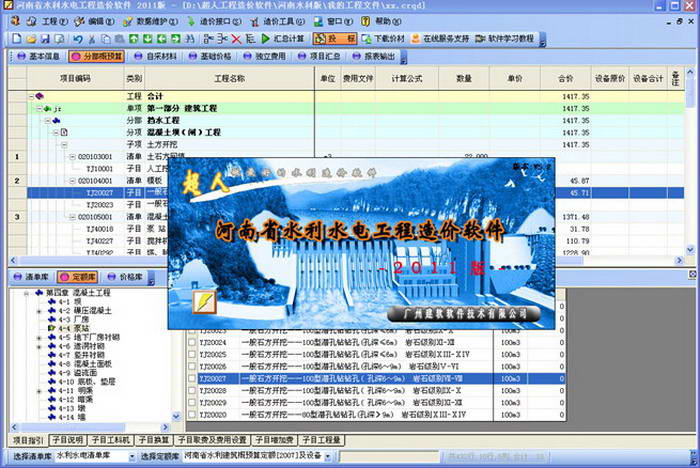This screenshot has height=468, width=700.
Task: Switch to 自采材料 tab
Action: pyautogui.click(x=156, y=56)
